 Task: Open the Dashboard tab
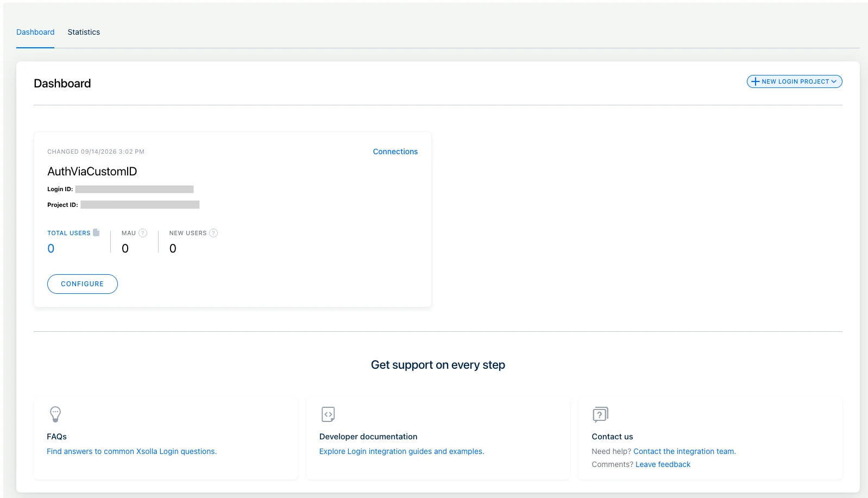pos(35,32)
